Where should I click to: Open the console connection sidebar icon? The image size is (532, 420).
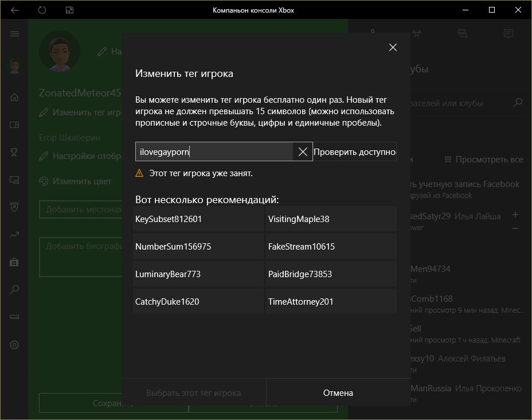(x=14, y=317)
